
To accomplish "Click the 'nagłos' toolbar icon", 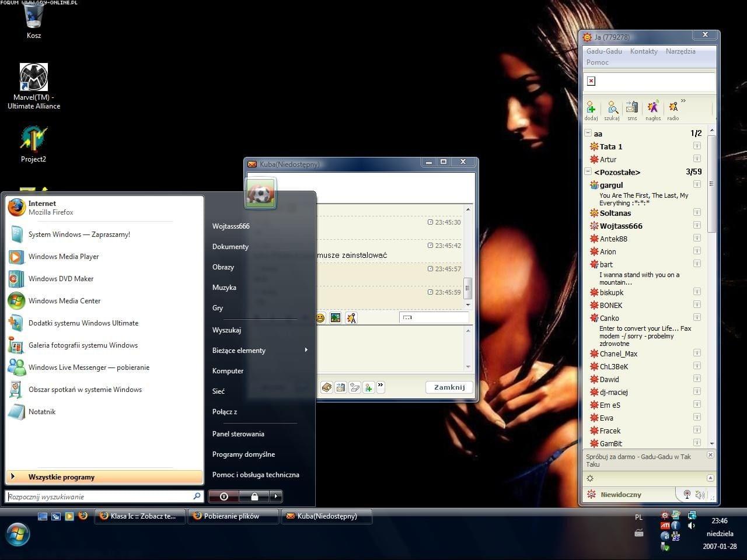I will click(653, 110).
